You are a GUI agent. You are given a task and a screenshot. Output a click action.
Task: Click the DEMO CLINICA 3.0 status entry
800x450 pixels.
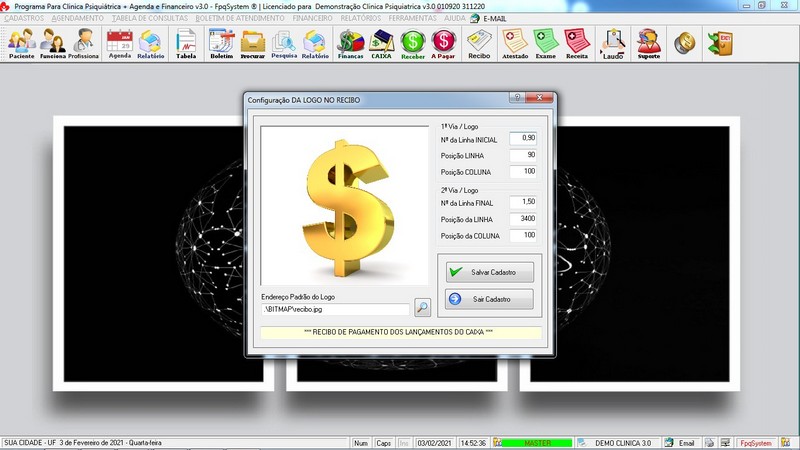click(x=617, y=443)
